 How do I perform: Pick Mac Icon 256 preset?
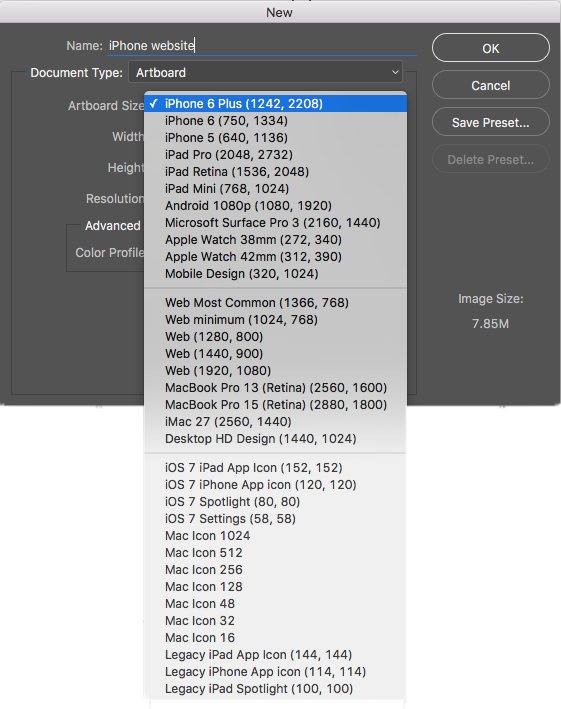pos(275,570)
